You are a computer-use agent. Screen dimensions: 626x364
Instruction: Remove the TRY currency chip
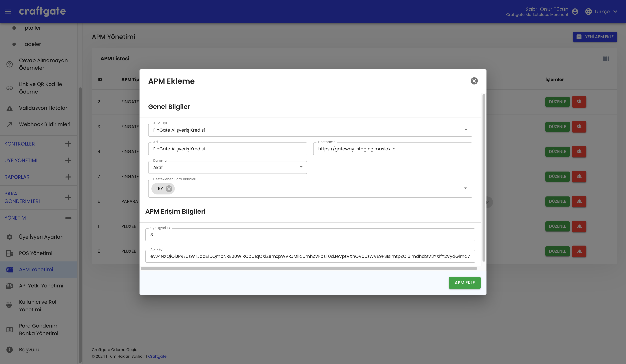tap(169, 188)
